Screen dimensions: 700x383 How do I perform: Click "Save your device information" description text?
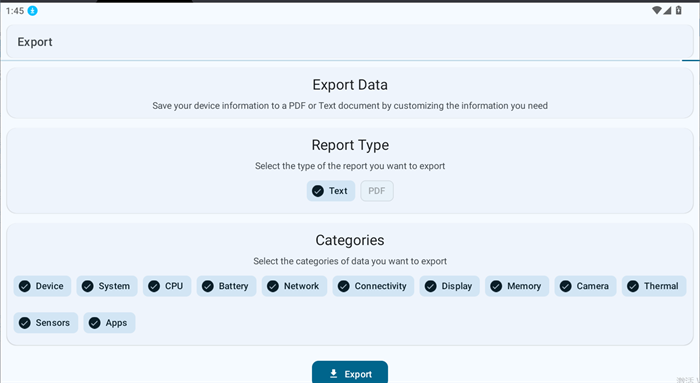(350, 106)
